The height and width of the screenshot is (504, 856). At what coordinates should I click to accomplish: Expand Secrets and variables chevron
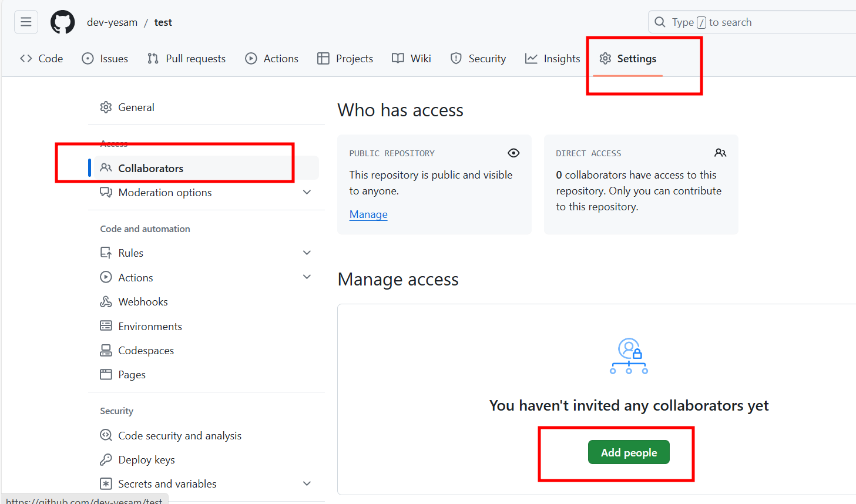(307, 483)
